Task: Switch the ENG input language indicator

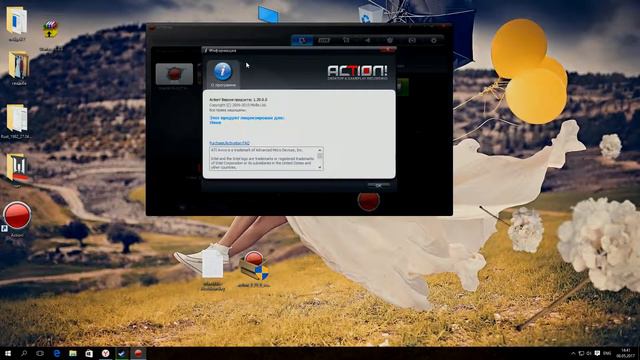Action: pyautogui.click(x=607, y=353)
